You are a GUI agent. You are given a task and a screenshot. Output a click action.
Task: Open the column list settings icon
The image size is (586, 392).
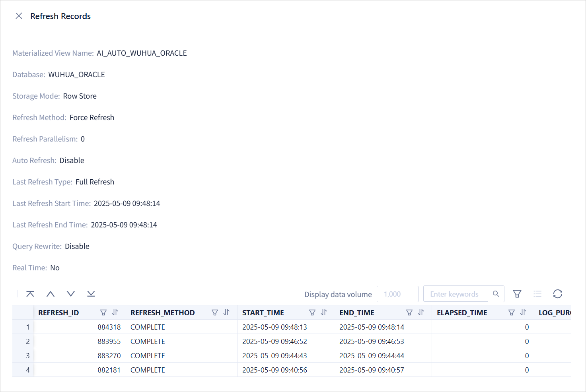pyautogui.click(x=537, y=294)
